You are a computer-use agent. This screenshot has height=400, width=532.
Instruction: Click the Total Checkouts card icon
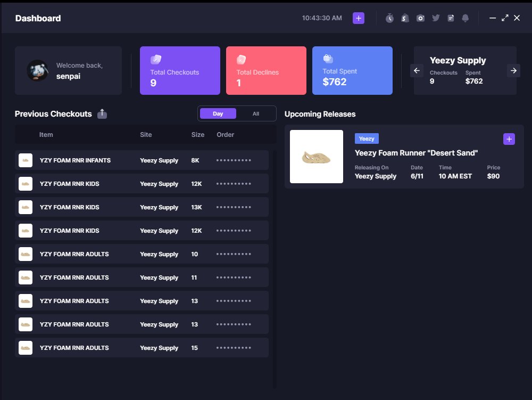coord(156,60)
